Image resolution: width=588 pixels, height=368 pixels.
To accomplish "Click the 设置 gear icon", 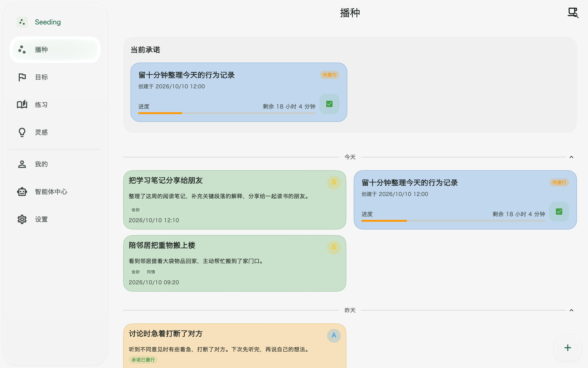I will (x=22, y=219).
